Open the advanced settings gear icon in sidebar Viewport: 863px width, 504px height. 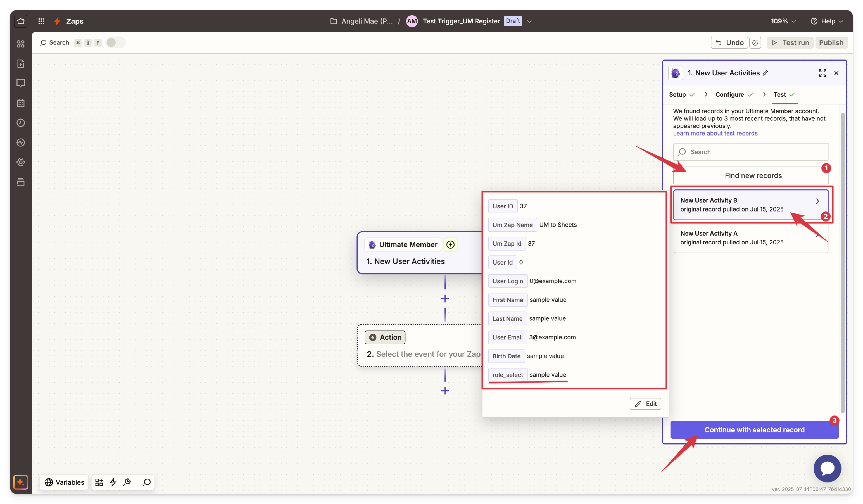20,162
